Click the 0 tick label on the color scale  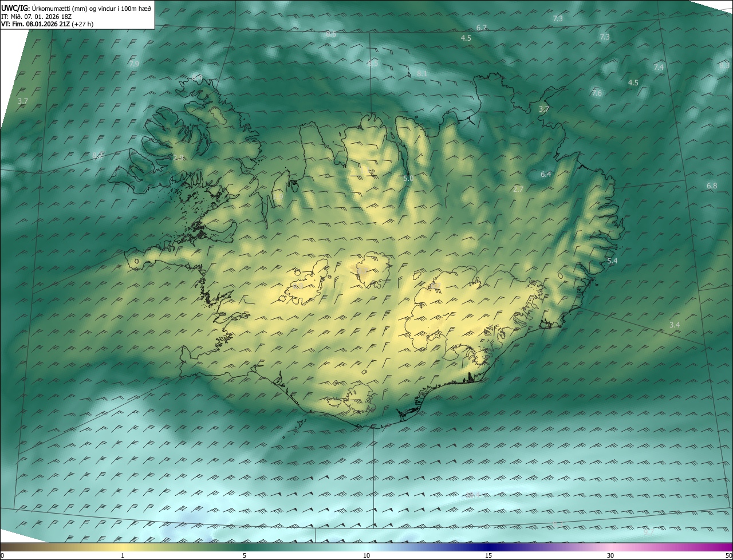click(x=2, y=555)
